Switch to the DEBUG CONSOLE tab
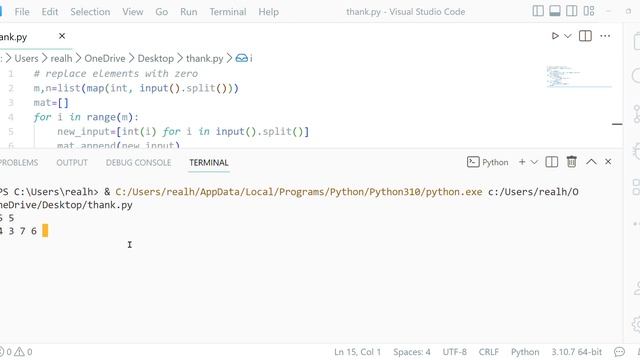Image resolution: width=640 pixels, height=360 pixels. [138, 162]
